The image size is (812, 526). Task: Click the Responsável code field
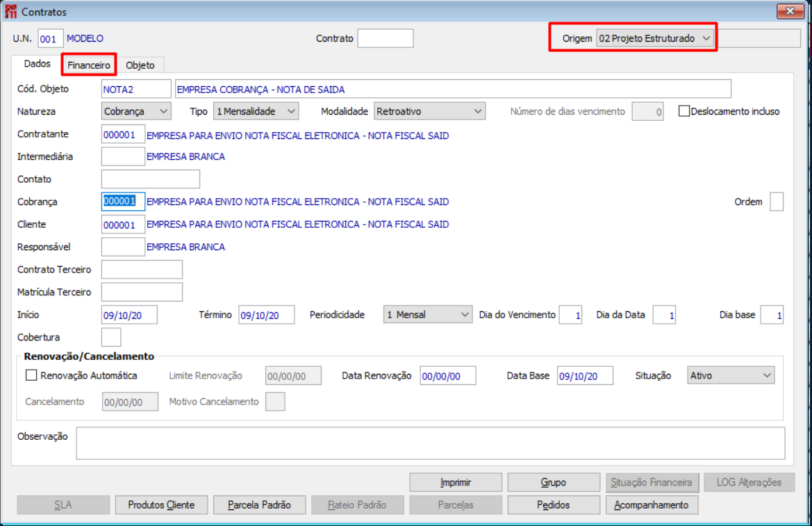[123, 247]
